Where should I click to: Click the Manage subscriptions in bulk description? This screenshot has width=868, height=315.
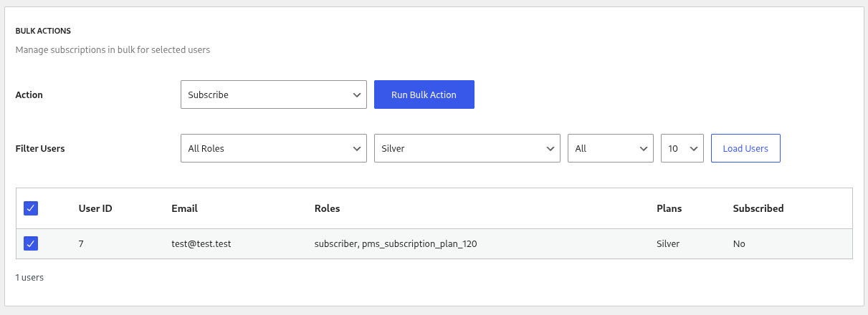tap(113, 50)
